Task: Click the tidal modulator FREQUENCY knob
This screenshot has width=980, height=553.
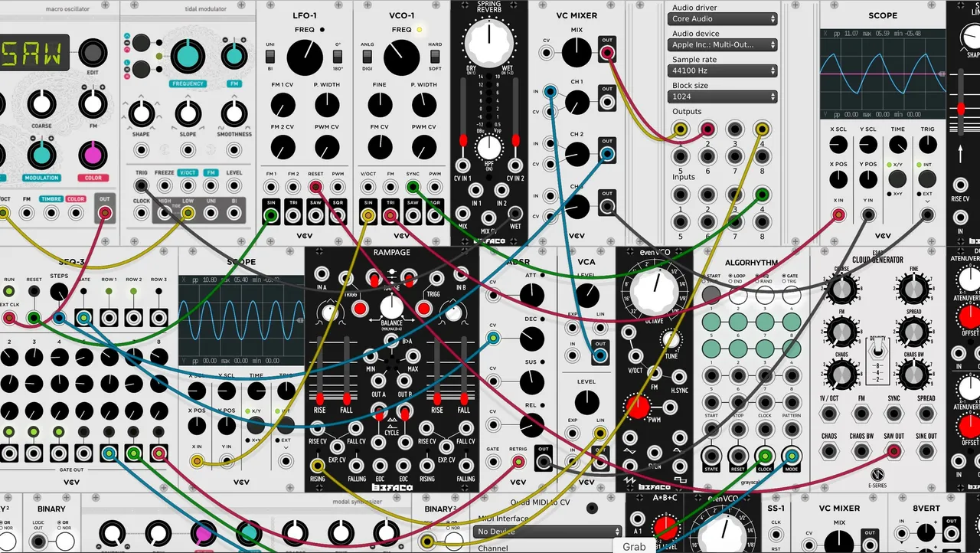Action: (186, 55)
